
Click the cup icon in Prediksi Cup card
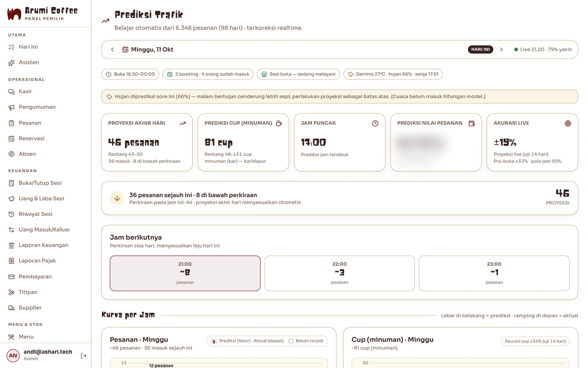pos(279,123)
